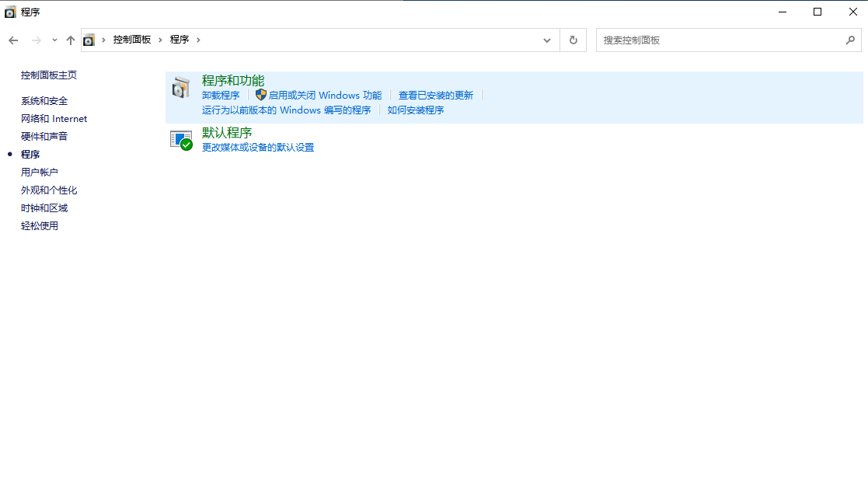Click the shield icon beside 启用或关闭 Windows 功能
This screenshot has height=485, width=868.
[260, 94]
